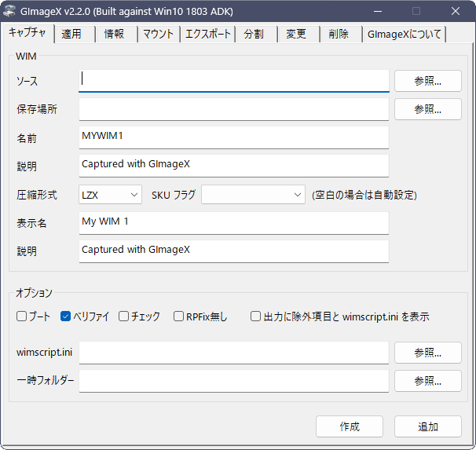Click the 一時フォルダー input field

click(x=234, y=381)
